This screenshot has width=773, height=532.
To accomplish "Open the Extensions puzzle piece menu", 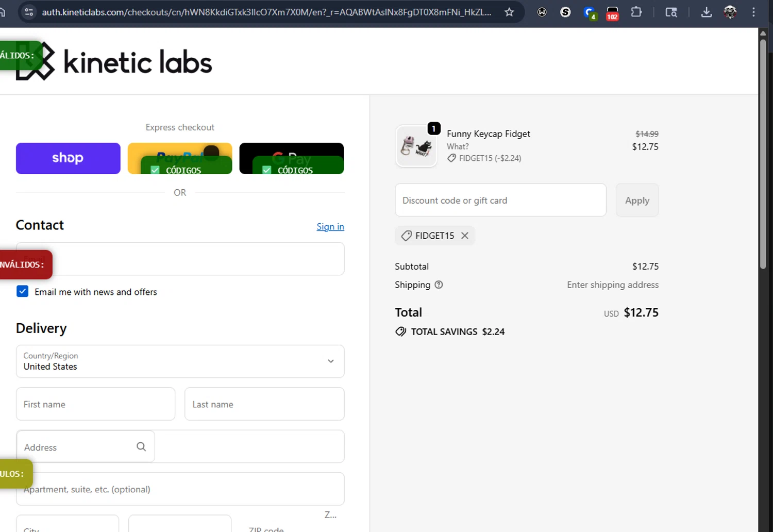I will (x=636, y=12).
